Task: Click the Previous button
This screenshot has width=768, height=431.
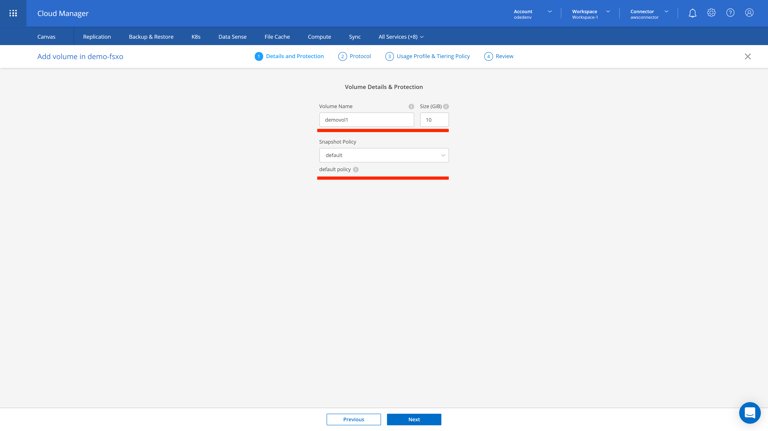Action: 353,419
